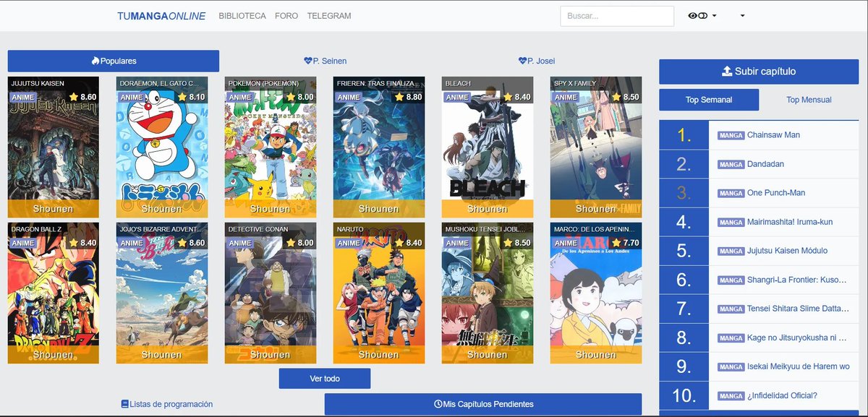The width and height of the screenshot is (868, 417).
Task: Click the MANGA badge beside Dandadan
Action: pos(731,164)
